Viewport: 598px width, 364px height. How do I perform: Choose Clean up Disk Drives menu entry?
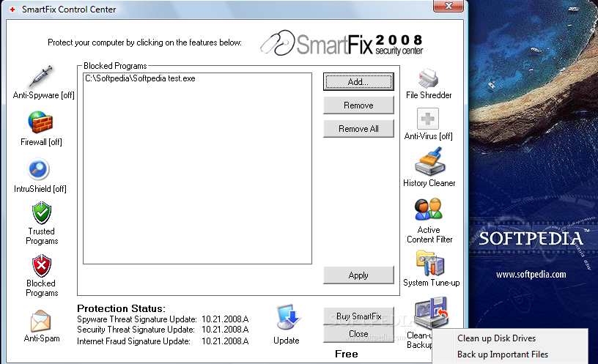click(496, 338)
